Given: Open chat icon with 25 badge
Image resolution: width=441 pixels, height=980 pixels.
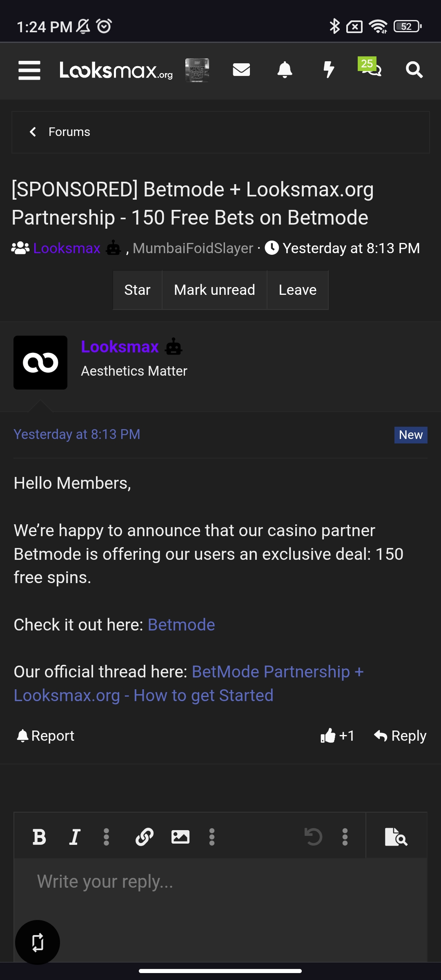Looking at the screenshot, I should click(370, 68).
